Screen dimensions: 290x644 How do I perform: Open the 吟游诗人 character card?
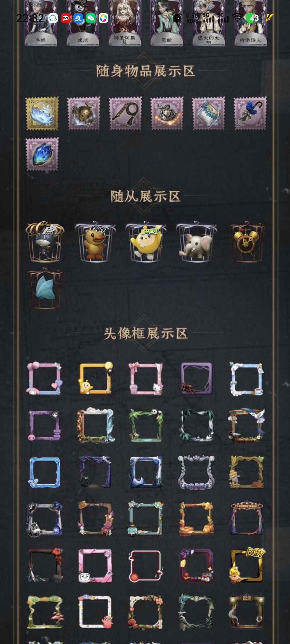(x=250, y=23)
